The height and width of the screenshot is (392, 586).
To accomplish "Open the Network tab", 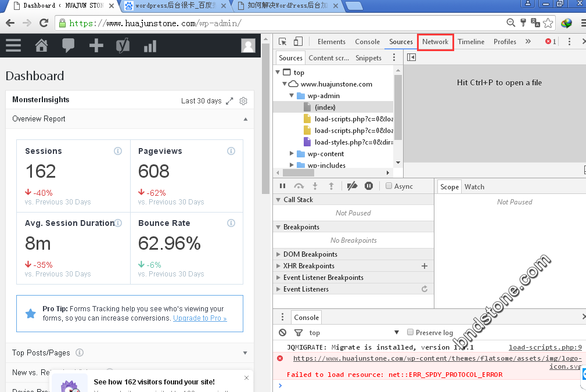I will (436, 42).
